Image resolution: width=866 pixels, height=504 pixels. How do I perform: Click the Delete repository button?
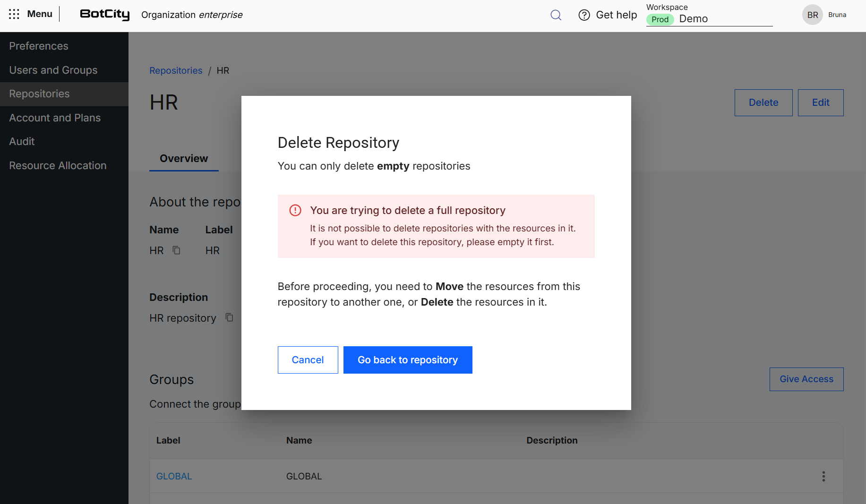tap(763, 103)
